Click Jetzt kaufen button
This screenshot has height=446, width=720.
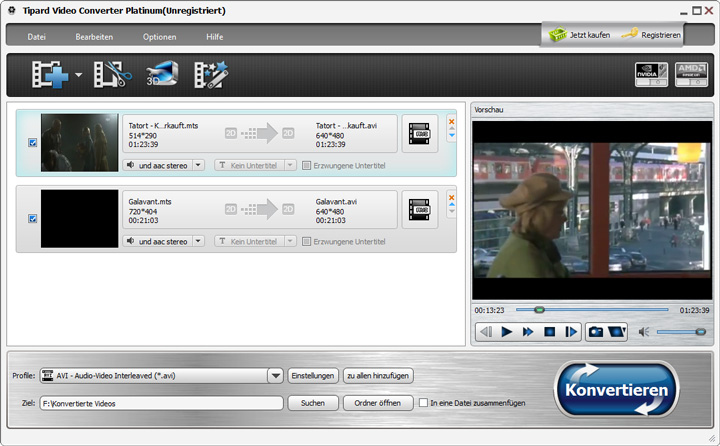pos(579,34)
